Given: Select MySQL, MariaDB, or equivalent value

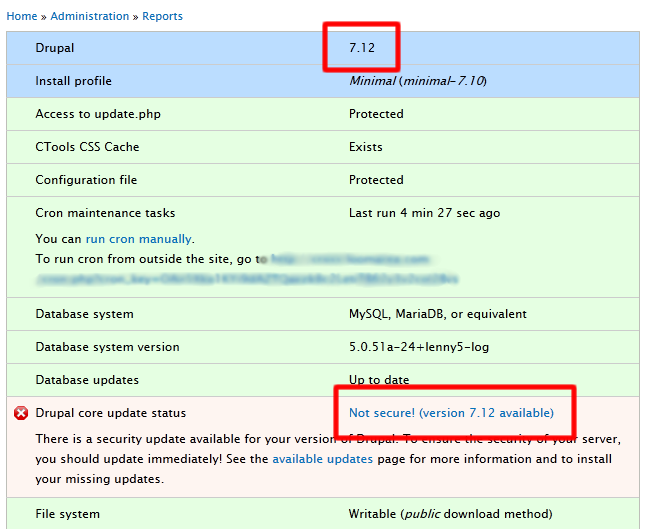Looking at the screenshot, I should (438, 314).
